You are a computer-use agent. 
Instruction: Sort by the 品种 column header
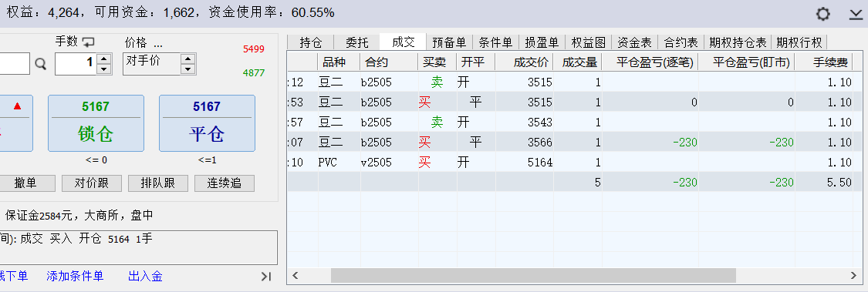[x=339, y=62]
